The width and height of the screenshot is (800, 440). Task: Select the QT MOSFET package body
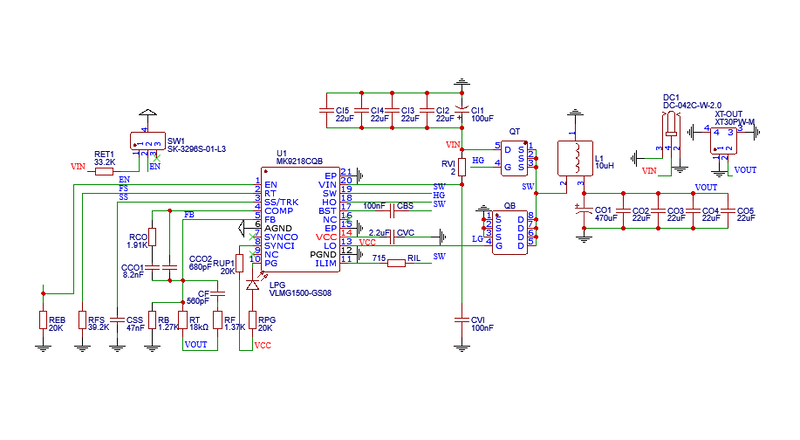coord(514,158)
